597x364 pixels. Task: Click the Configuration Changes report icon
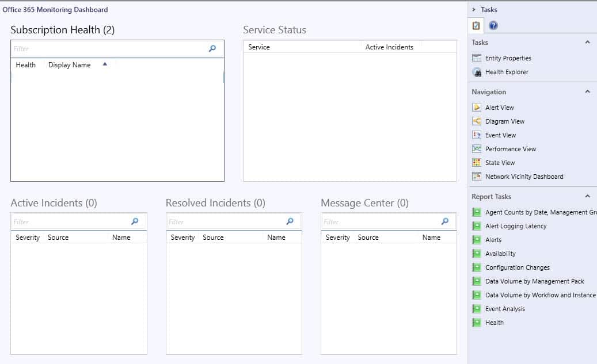tap(476, 267)
